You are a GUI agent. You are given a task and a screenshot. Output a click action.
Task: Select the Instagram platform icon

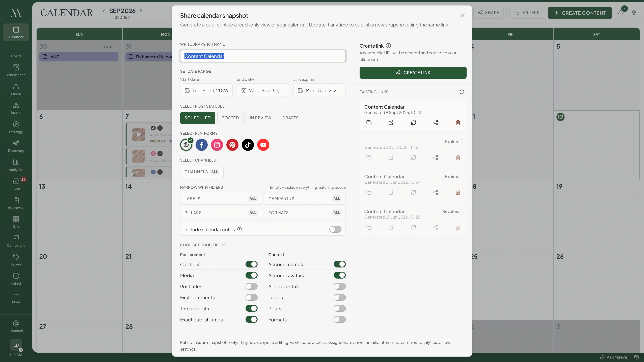(x=217, y=145)
